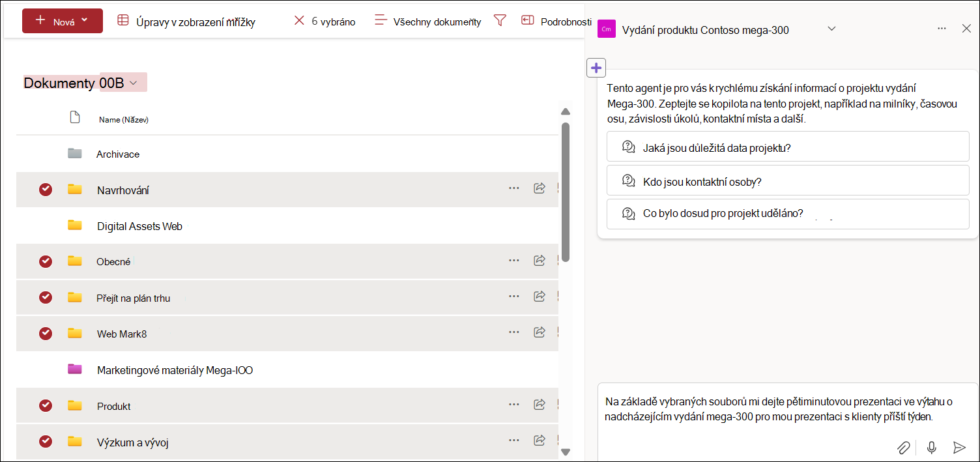980x462 pixels.
Task: Click the scrollbar up arrow
Action: click(x=566, y=111)
